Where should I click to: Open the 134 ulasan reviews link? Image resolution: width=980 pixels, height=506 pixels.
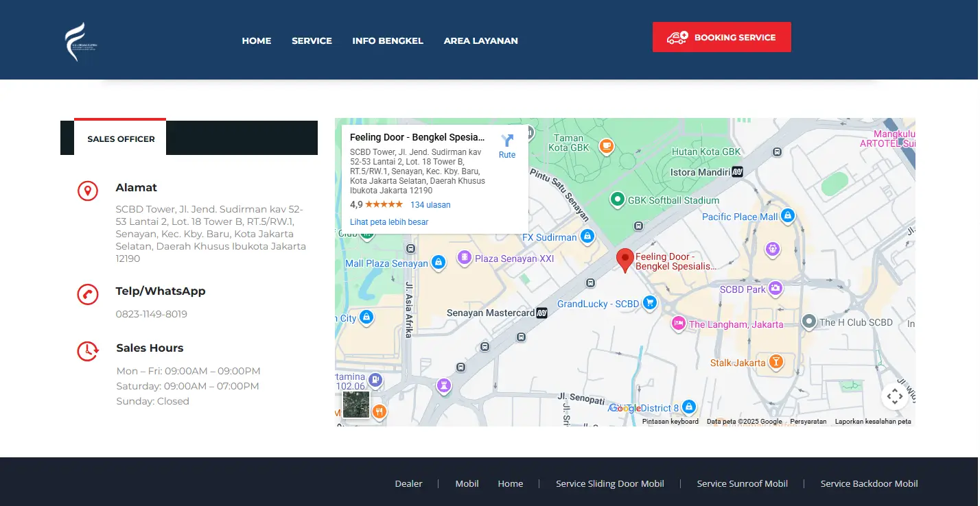tap(430, 205)
